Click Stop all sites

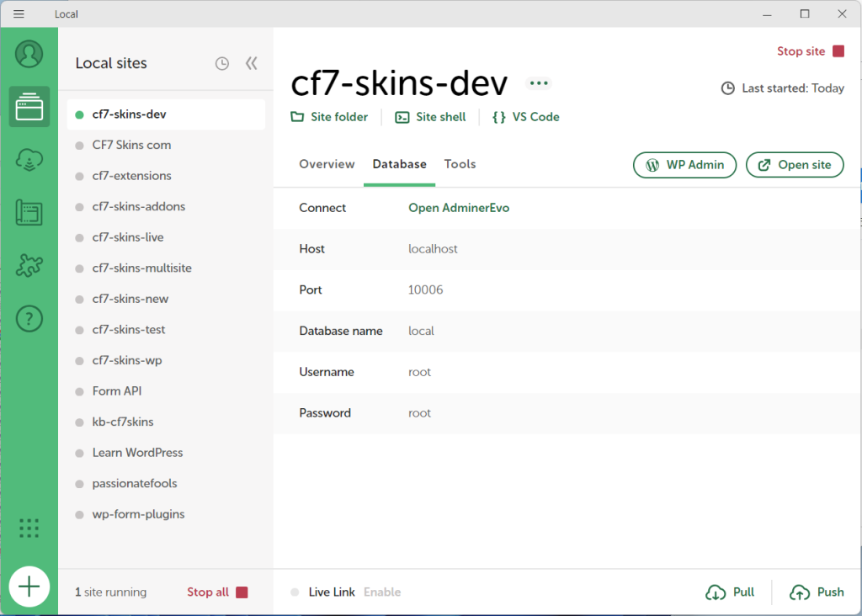pyautogui.click(x=217, y=592)
